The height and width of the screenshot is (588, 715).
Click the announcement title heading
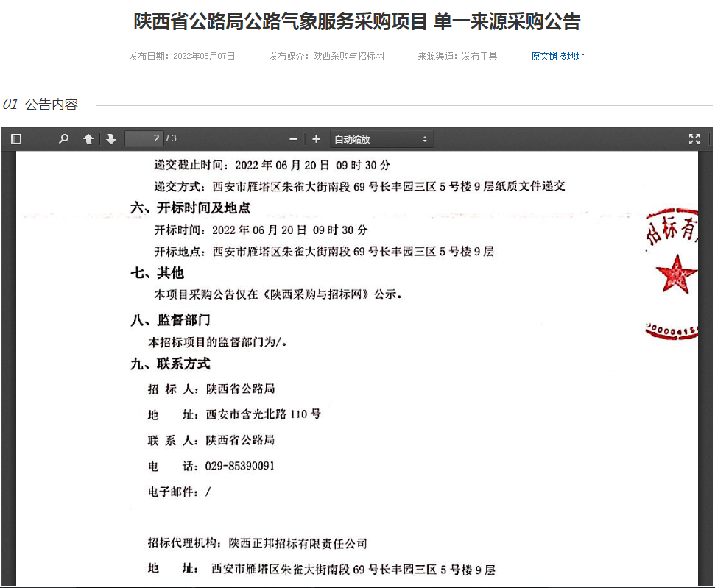[x=356, y=22]
